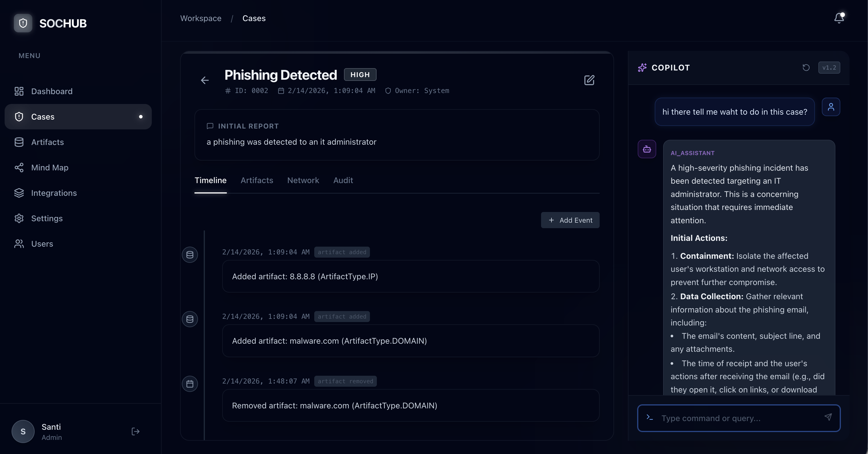Click the SOCHUB shield logo
868x454 pixels.
[x=22, y=23]
